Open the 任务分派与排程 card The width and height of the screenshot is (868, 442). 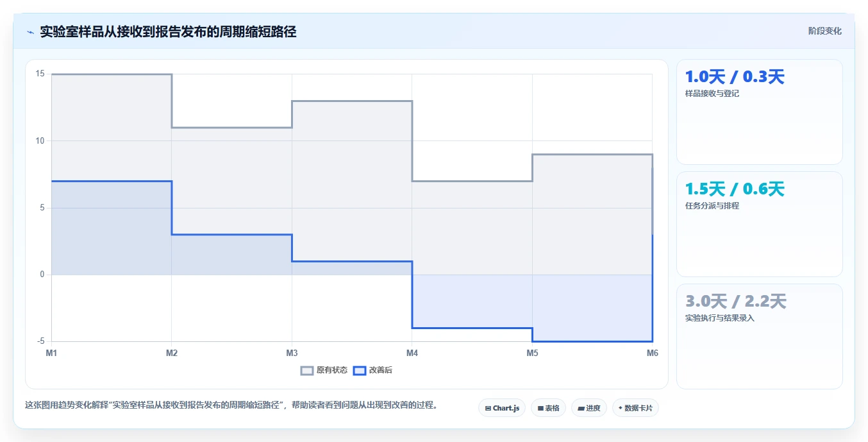(x=760, y=224)
